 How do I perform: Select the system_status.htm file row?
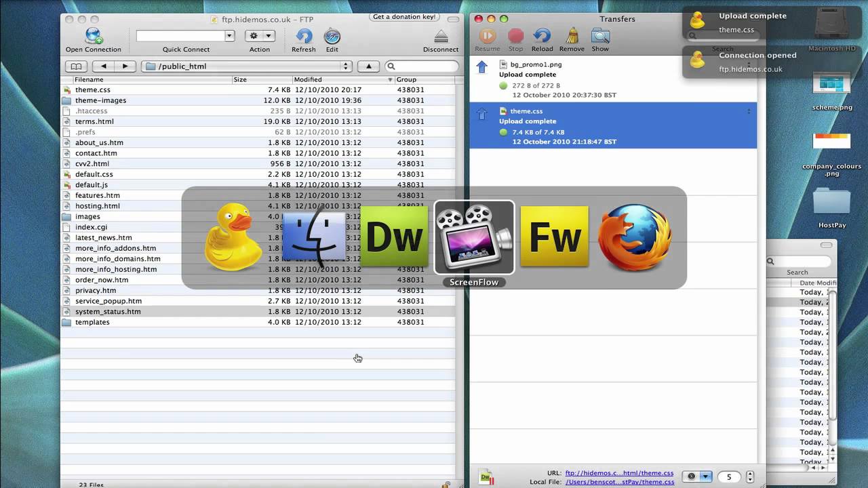pyautogui.click(x=258, y=312)
